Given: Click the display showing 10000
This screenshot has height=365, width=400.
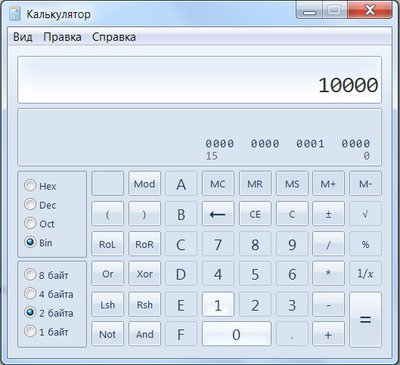Looking at the screenshot, I should tap(199, 80).
